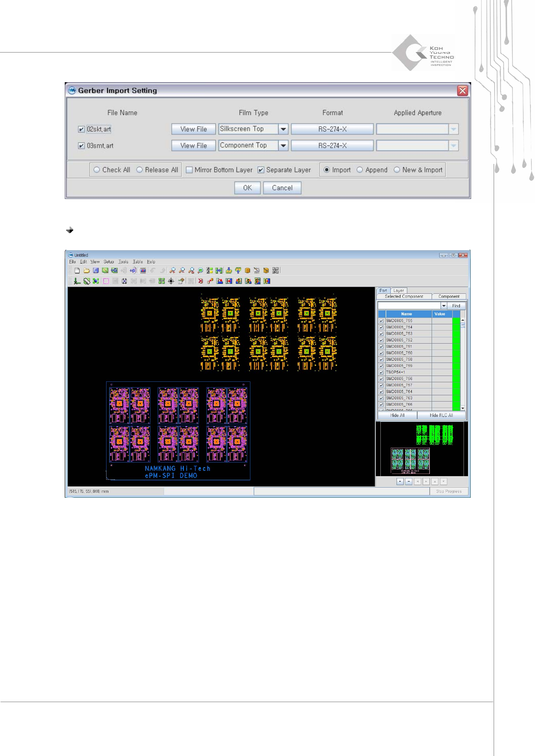Click the zoom in magnifier icon

[x=173, y=270]
